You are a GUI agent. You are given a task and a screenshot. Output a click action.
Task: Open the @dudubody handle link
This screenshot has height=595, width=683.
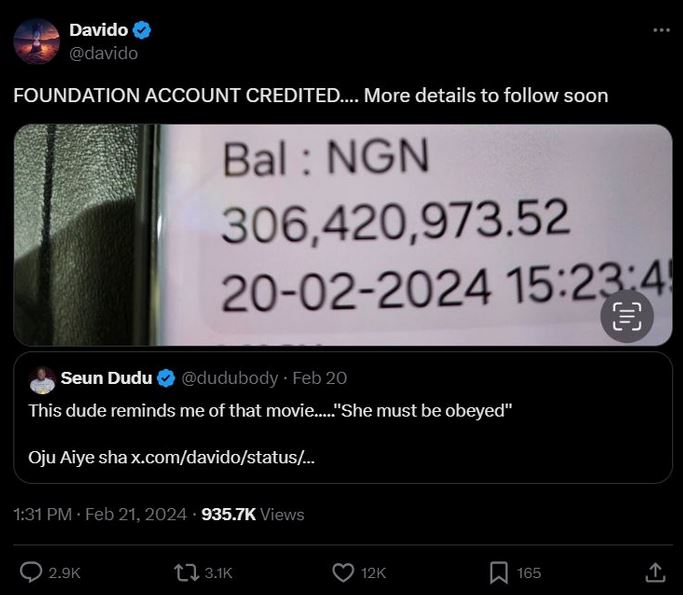229,378
